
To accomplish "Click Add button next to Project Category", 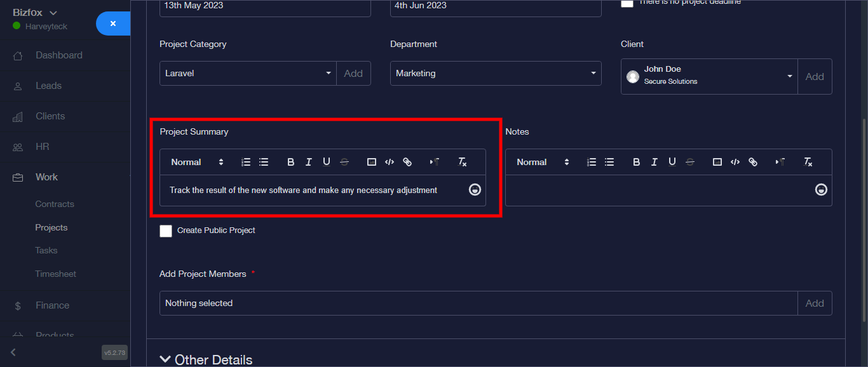I will [353, 74].
